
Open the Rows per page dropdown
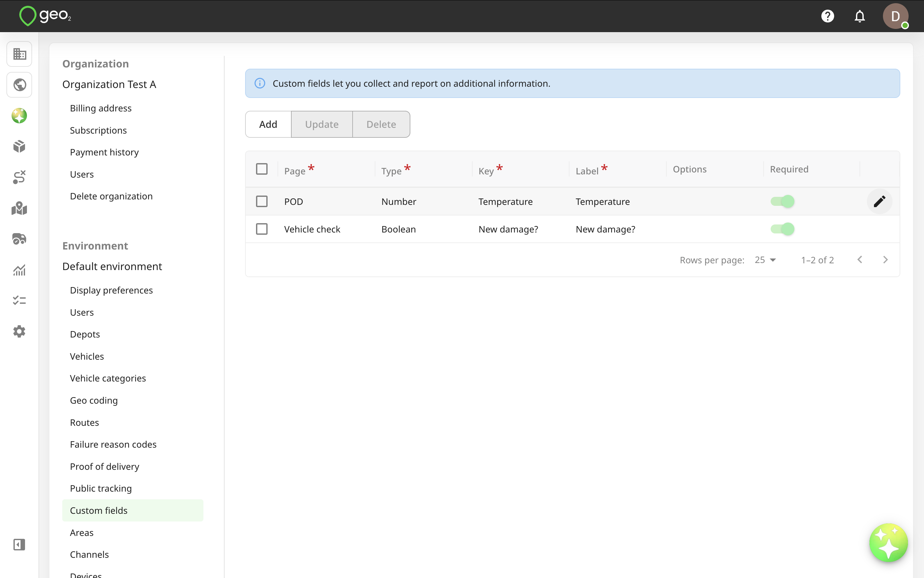tap(766, 260)
